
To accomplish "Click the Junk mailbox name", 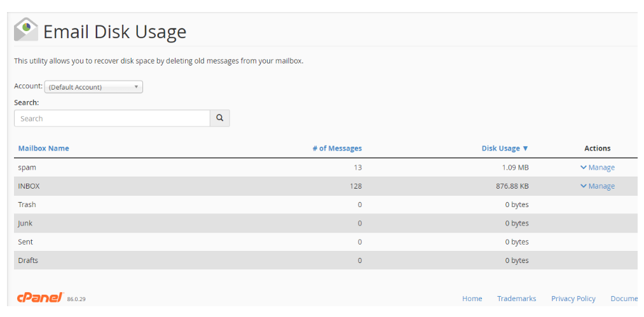I will (x=25, y=224).
